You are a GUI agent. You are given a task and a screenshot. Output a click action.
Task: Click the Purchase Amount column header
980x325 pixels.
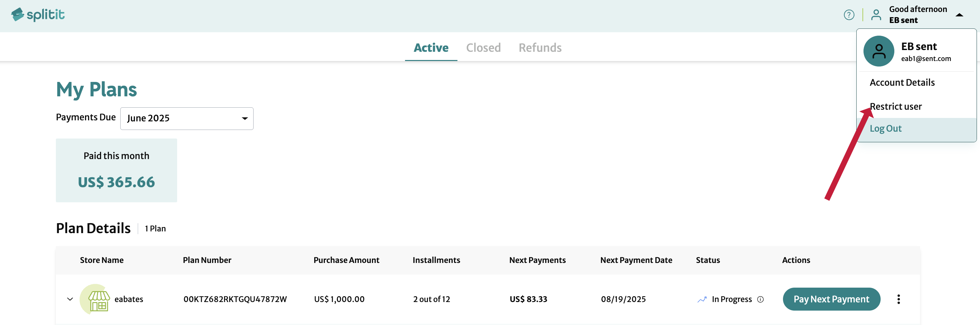(x=346, y=260)
